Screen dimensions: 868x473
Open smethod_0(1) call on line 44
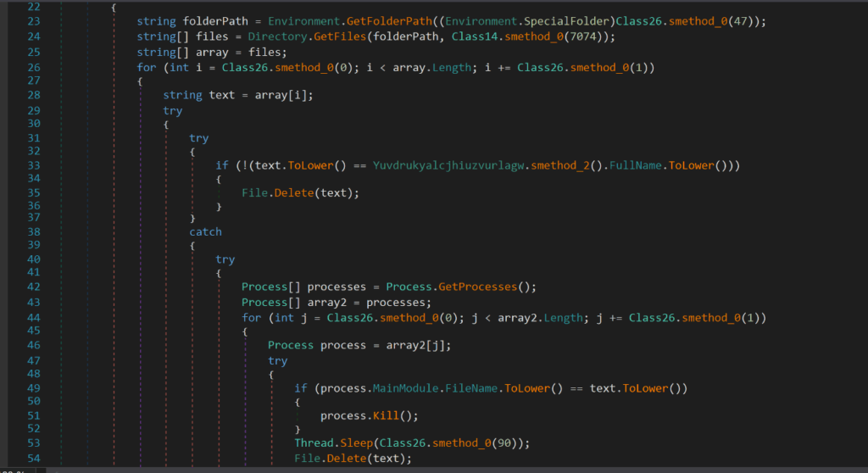(x=721, y=318)
